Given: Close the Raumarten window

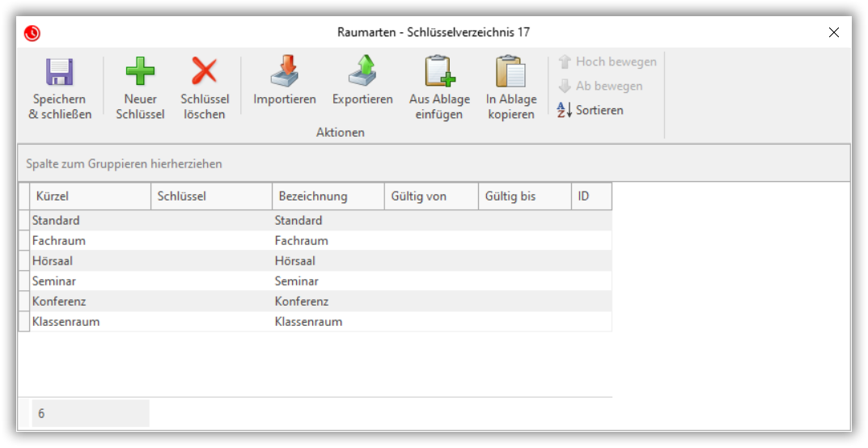Looking at the screenshot, I should point(834,32).
